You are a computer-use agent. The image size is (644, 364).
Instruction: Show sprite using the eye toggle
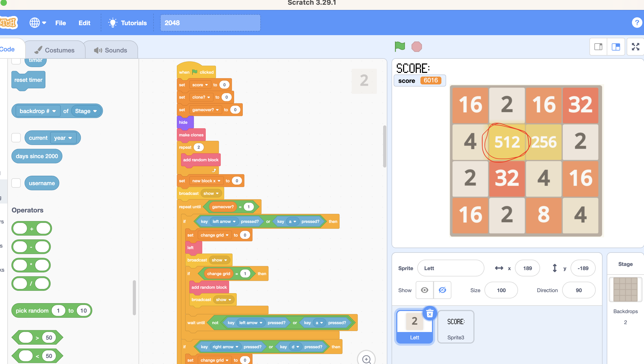pos(425,290)
